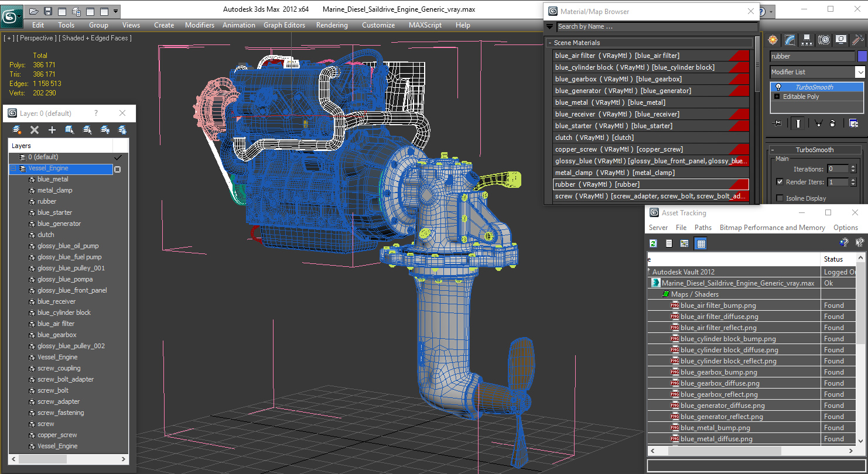Click the checkmark on 0 (default) layer
Viewport: 868px width, 474px height.
(118, 157)
